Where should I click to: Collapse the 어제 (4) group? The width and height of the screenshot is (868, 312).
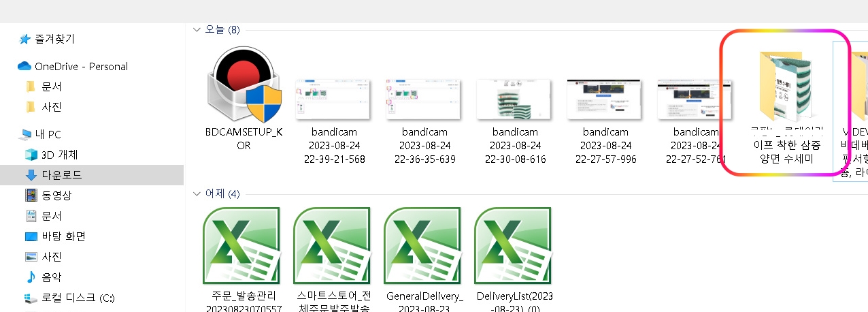197,193
